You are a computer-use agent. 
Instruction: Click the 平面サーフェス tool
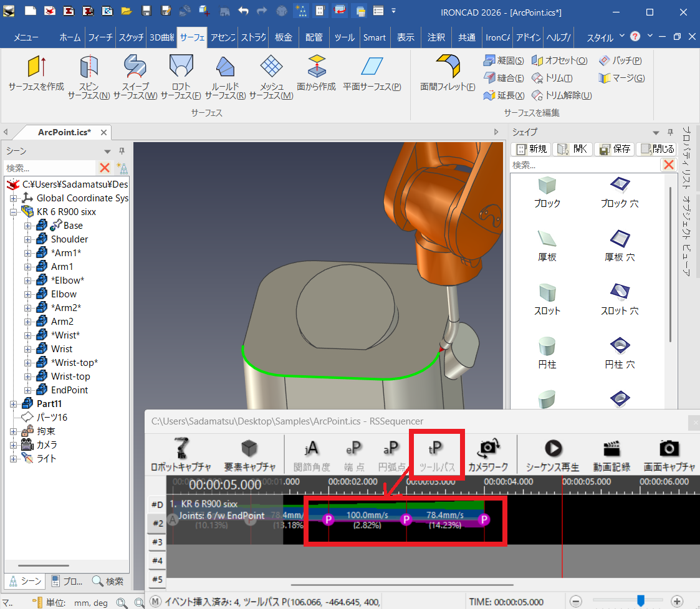(x=372, y=73)
